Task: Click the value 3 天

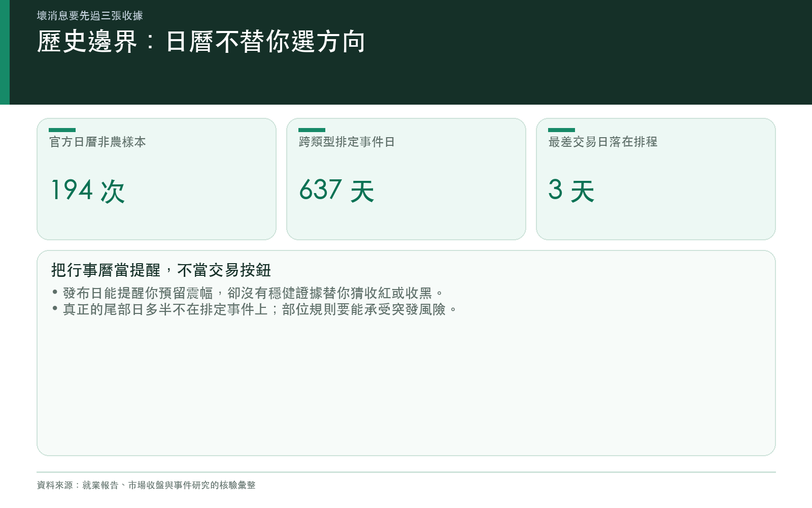Action: [x=571, y=190]
